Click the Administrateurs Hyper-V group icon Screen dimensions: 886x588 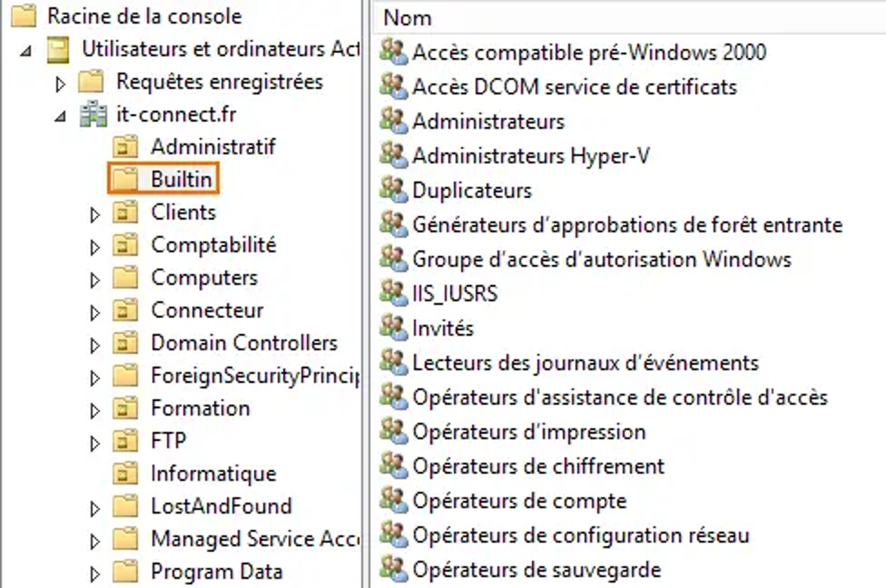coord(394,155)
